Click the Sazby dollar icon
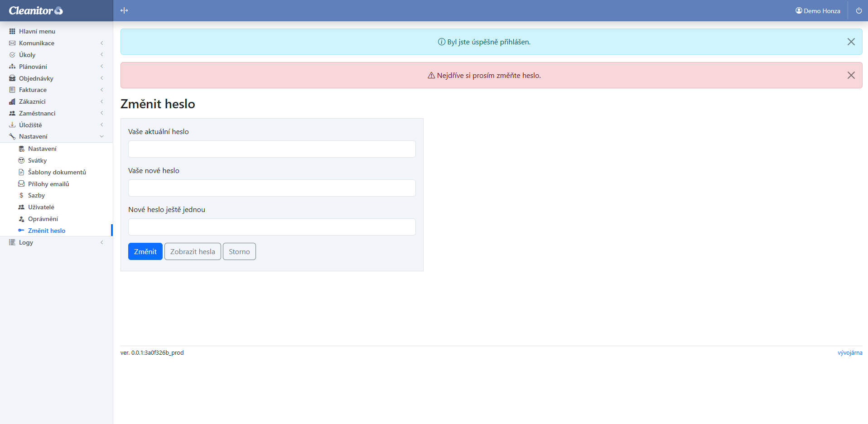This screenshot has width=868, height=424. [21, 195]
